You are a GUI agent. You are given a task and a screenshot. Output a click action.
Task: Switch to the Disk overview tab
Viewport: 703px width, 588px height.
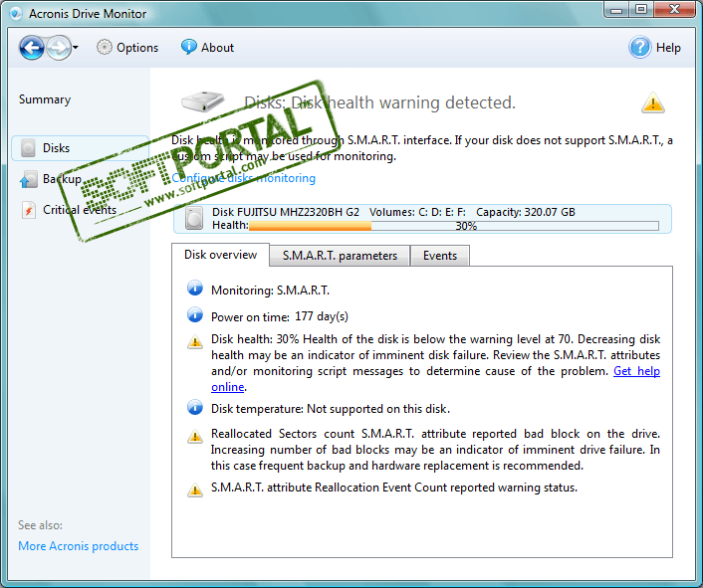(x=221, y=255)
